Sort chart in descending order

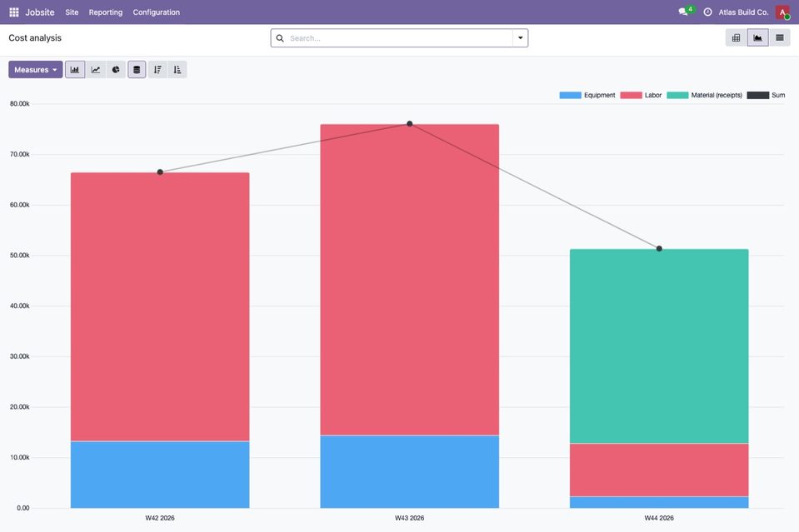coord(157,70)
